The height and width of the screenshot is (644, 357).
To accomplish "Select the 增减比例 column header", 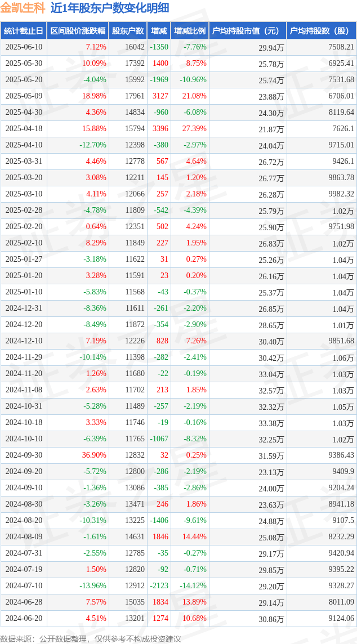I will coord(190,31).
